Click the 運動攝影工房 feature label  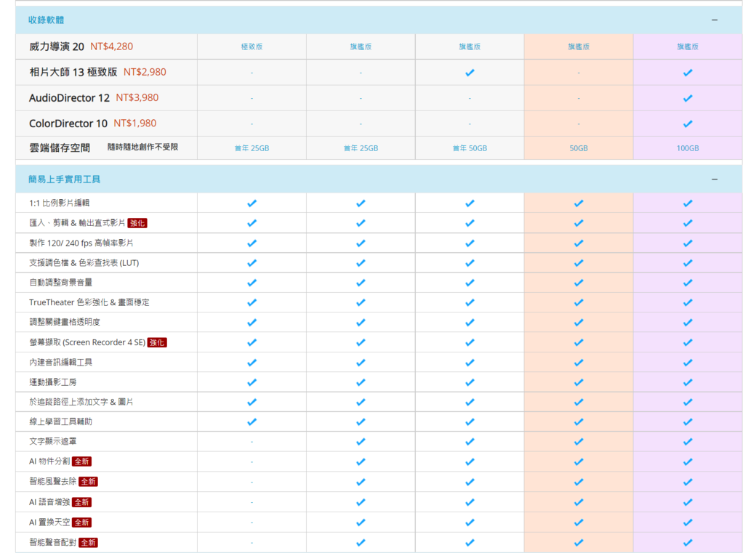(x=53, y=382)
